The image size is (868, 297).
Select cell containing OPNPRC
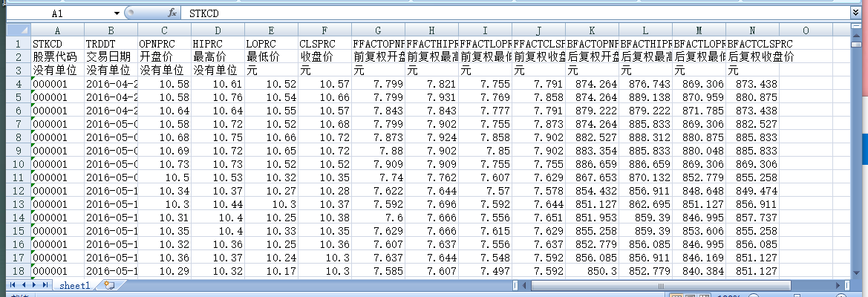tap(164, 44)
